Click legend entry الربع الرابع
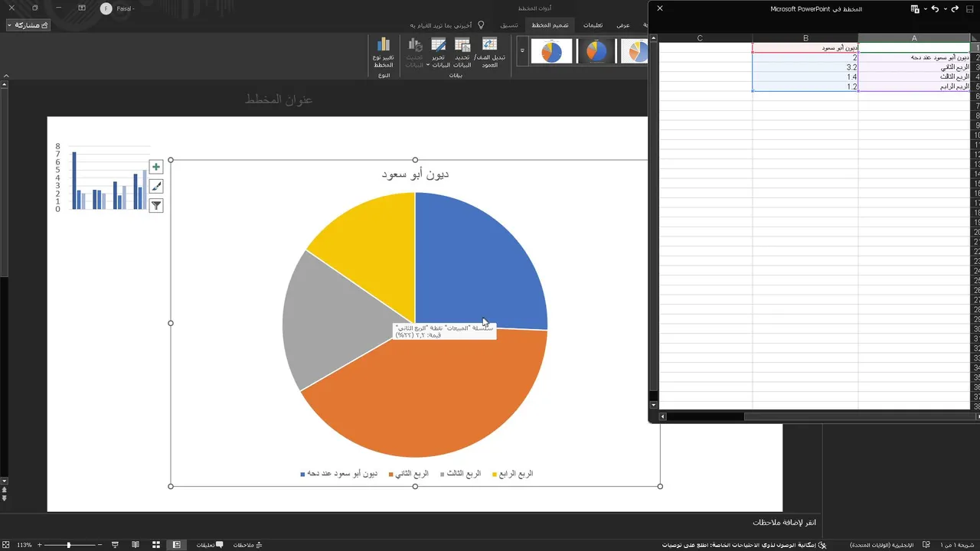This screenshot has height=551, width=980. 513,474
